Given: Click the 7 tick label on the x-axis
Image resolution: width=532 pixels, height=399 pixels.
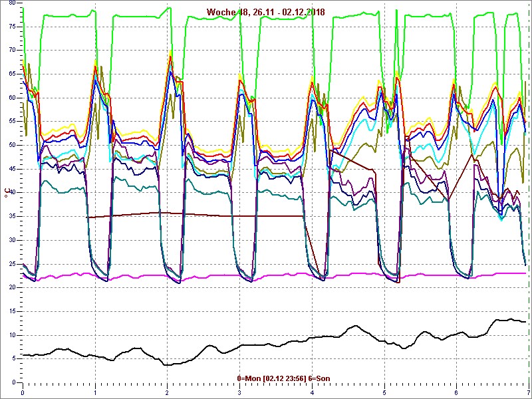Looking at the screenshot, I should 528,392.
